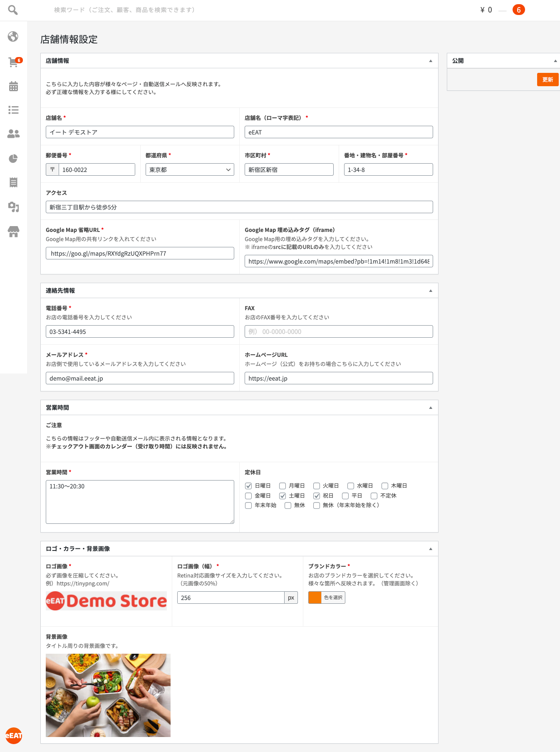Open the list icon in sidebar

[13, 110]
